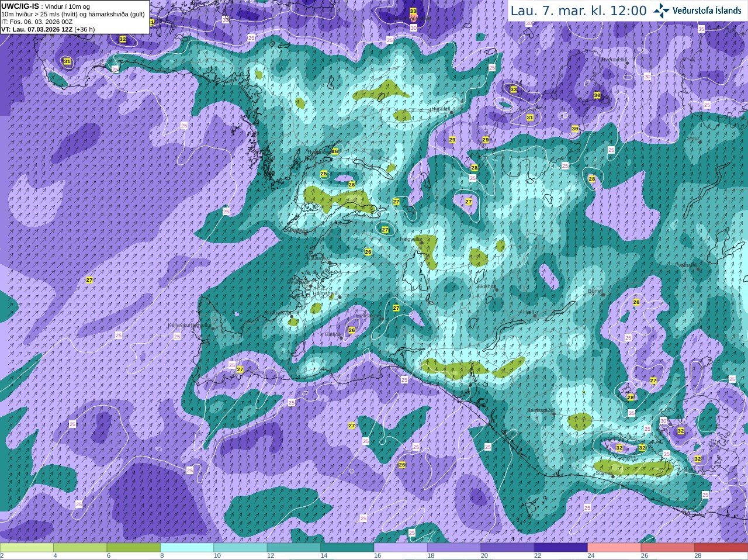The height and width of the screenshot is (560, 748).
Task: Pick the 14–16 m/s dark teal legend swatch
Action: [347, 548]
